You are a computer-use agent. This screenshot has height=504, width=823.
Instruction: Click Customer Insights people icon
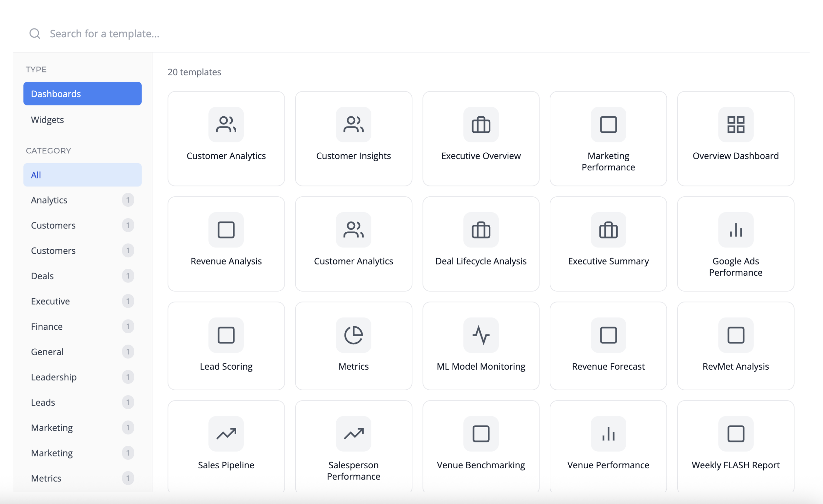[353, 125]
